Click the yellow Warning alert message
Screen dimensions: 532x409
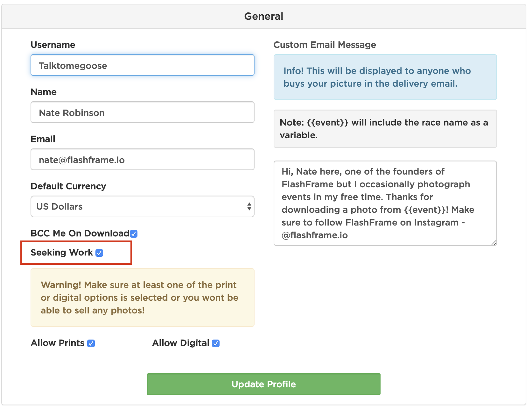[142, 298]
